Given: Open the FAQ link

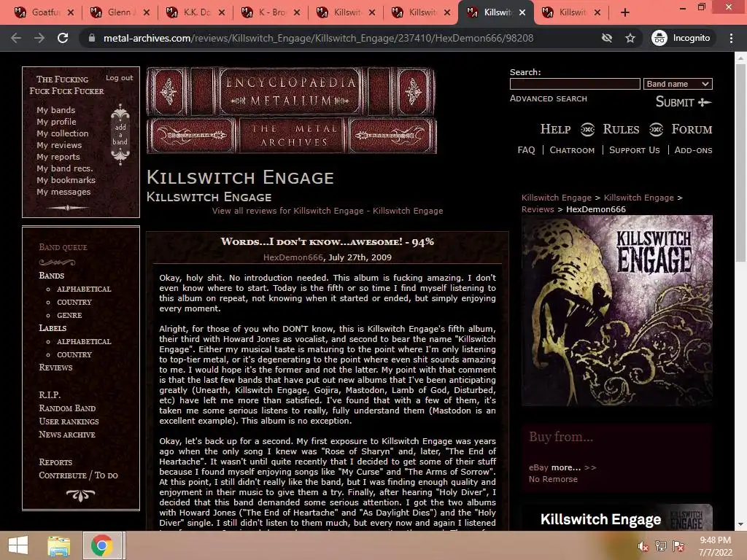Looking at the screenshot, I should click(526, 150).
